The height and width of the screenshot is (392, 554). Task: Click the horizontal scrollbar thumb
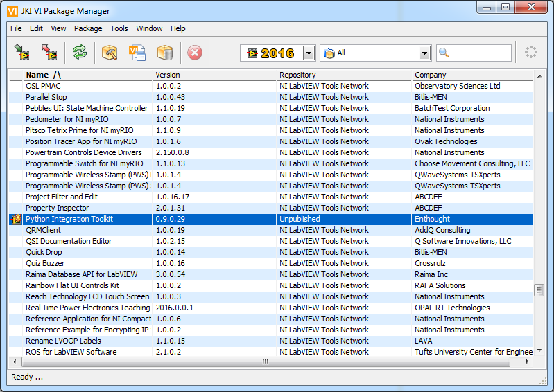pyautogui.click(x=266, y=362)
